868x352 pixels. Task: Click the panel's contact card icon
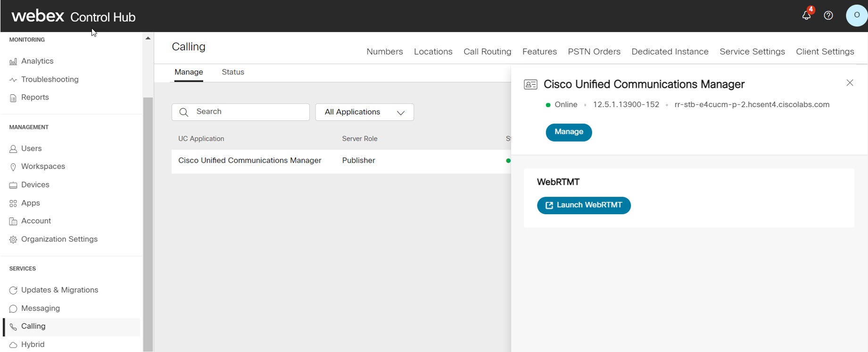530,84
